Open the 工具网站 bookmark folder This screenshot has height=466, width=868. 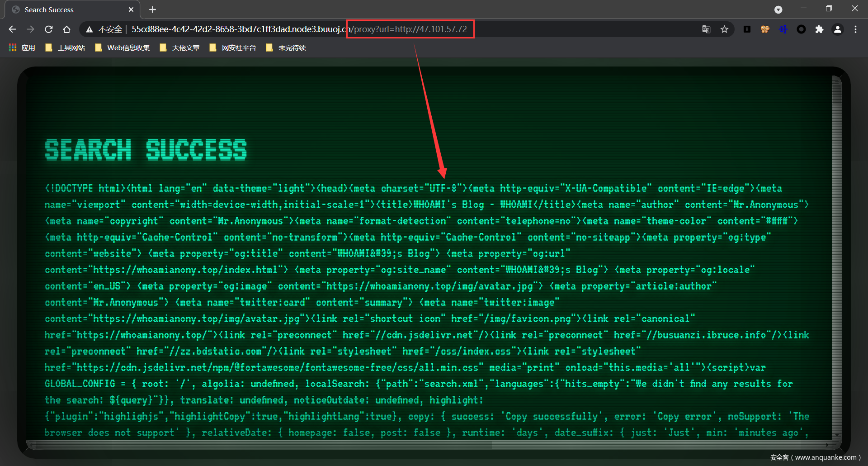(x=66, y=48)
